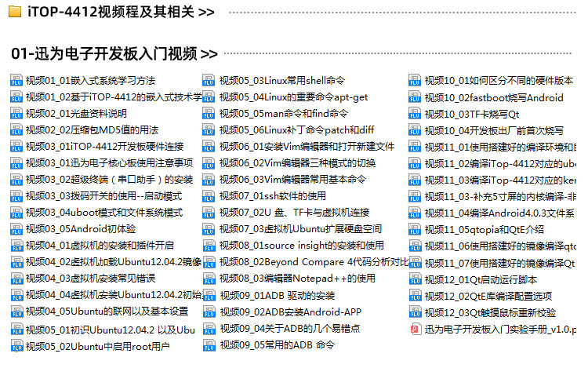Click FLV icon for 视频04_03虚拟机安装常见错误

click(16, 279)
